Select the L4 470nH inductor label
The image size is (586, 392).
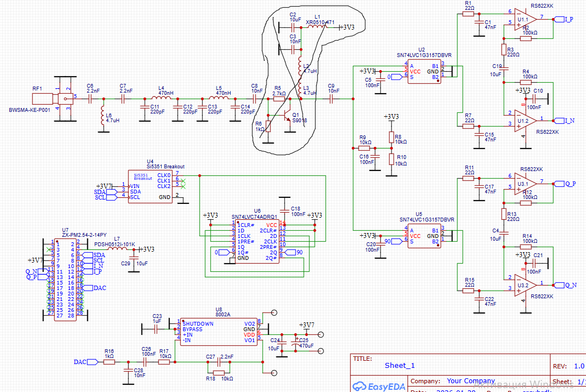pos(166,91)
